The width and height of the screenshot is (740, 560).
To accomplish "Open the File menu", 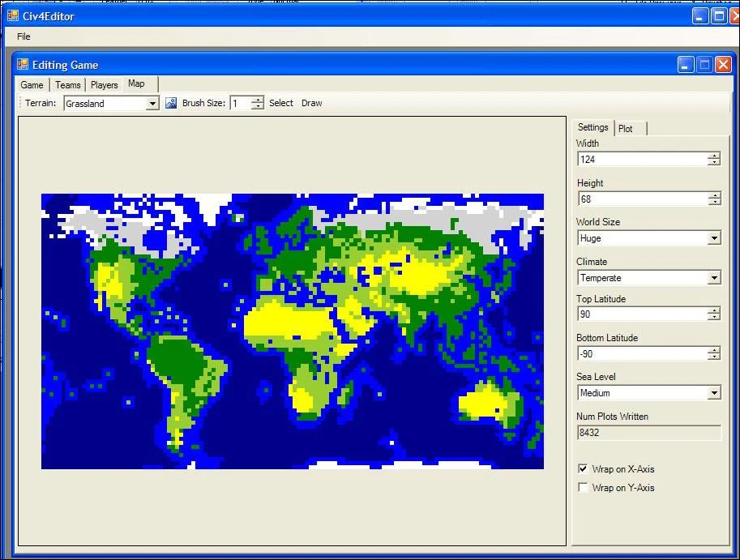I will click(x=24, y=36).
